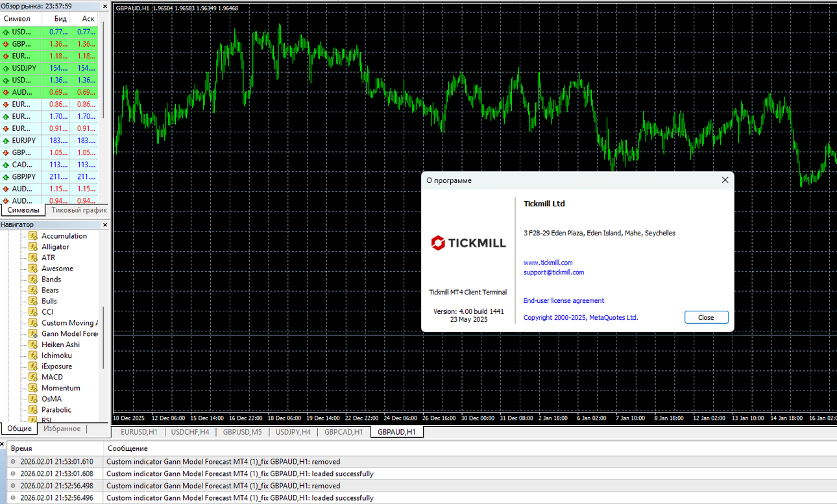Image resolution: width=837 pixels, height=504 pixels.
Task: Select the Gann Model Forecast indicator icon
Action: (x=33, y=333)
